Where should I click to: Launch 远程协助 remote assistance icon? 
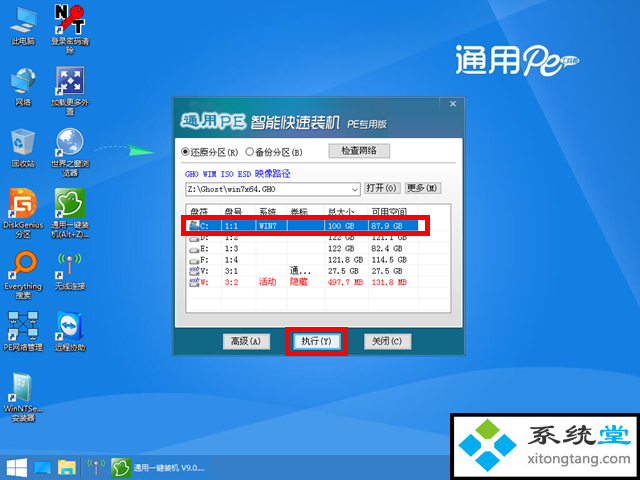click(x=70, y=331)
